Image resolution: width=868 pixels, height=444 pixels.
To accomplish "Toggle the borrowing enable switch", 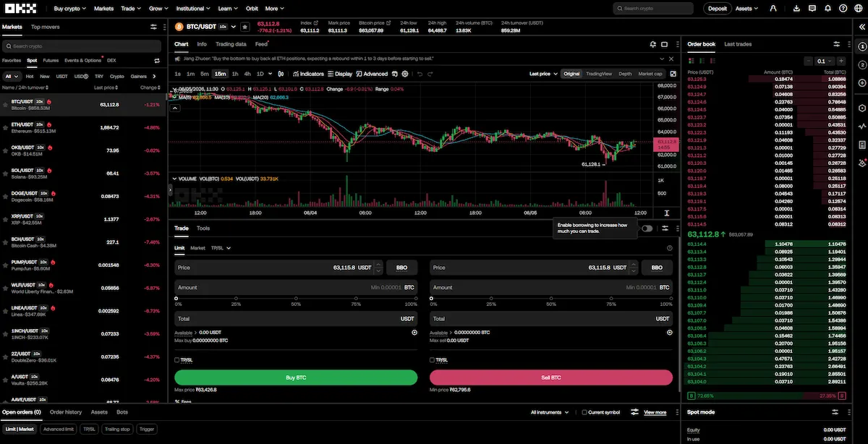I will [647, 229].
